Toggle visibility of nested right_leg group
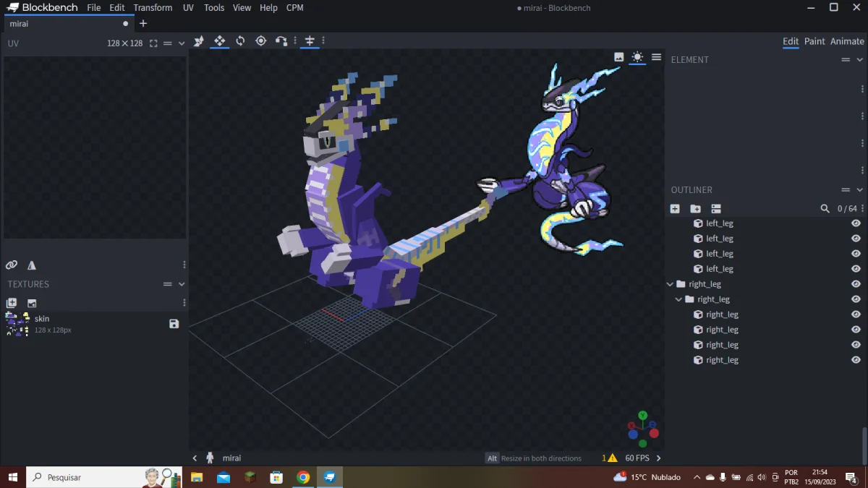Viewport: 868px width, 488px height. point(856,299)
